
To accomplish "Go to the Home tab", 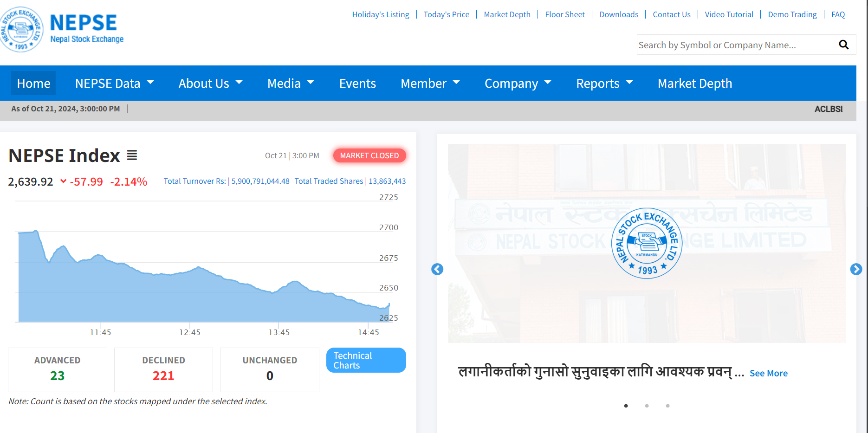I will coord(33,84).
